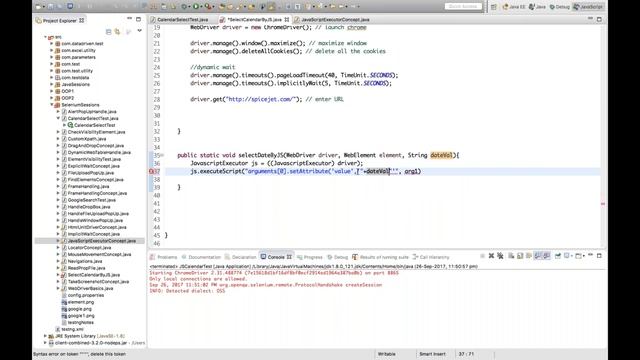Maximize the Project Explorer view
The width and height of the screenshot is (640, 360).
click(x=138, y=19)
